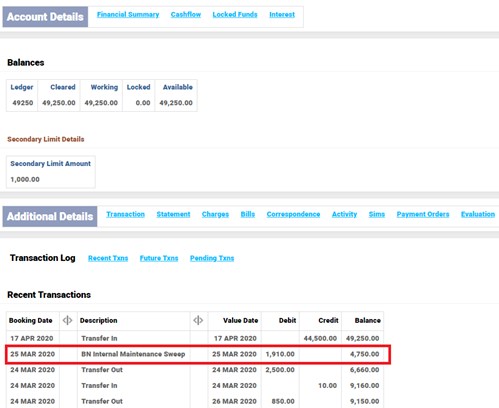
Task: Show Future Txns in Transaction Log
Action: pyautogui.click(x=159, y=258)
